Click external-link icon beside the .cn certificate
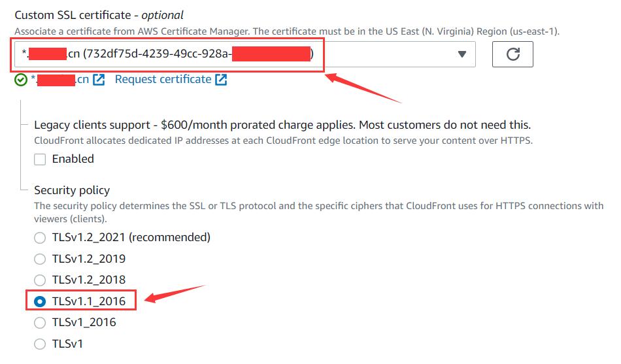The height and width of the screenshot is (364, 621). 99,80
